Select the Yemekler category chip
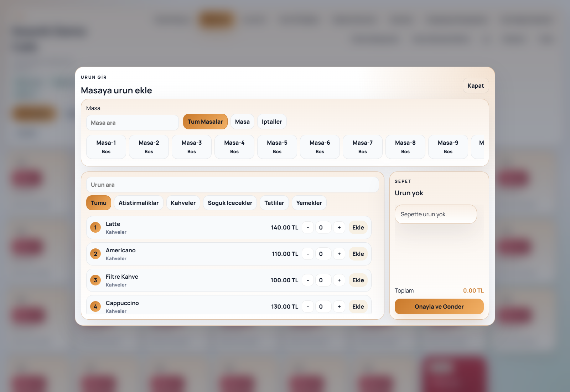The image size is (570, 392). [x=309, y=203]
